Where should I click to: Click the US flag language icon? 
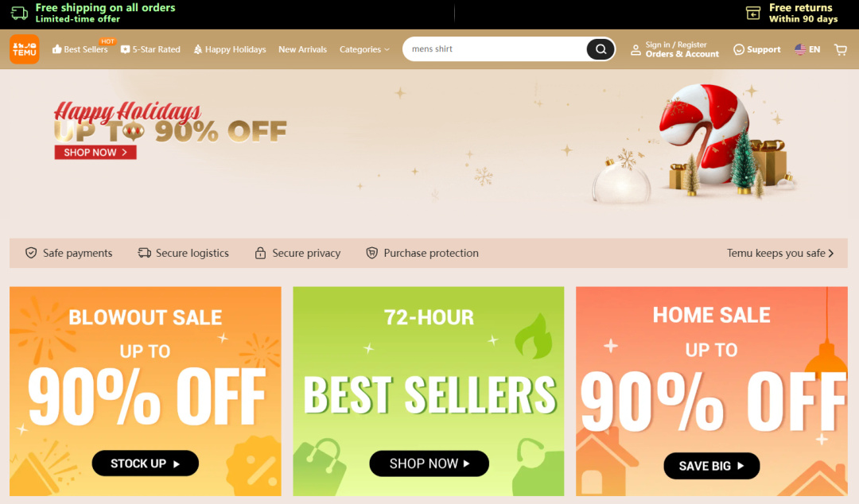click(800, 49)
